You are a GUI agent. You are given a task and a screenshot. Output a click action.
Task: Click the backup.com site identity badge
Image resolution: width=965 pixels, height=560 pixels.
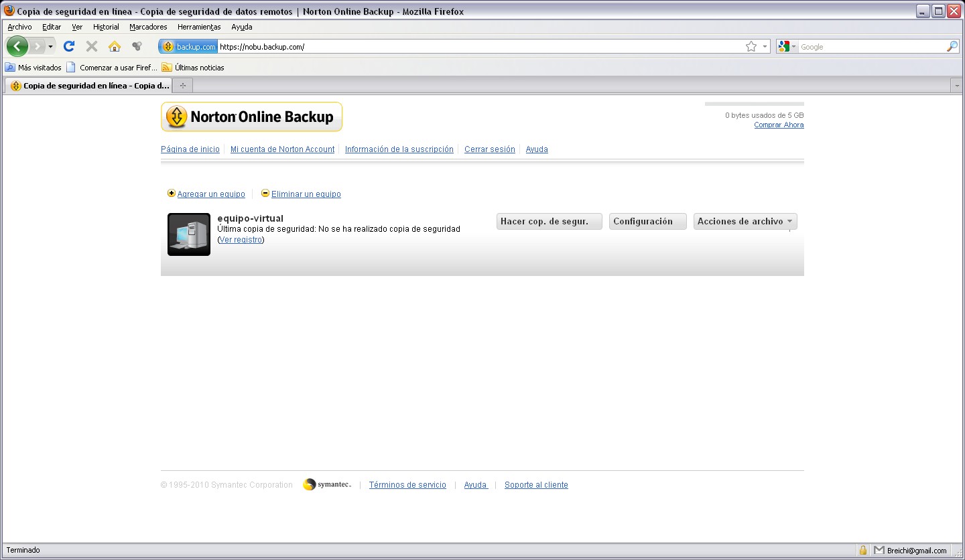[x=189, y=47]
